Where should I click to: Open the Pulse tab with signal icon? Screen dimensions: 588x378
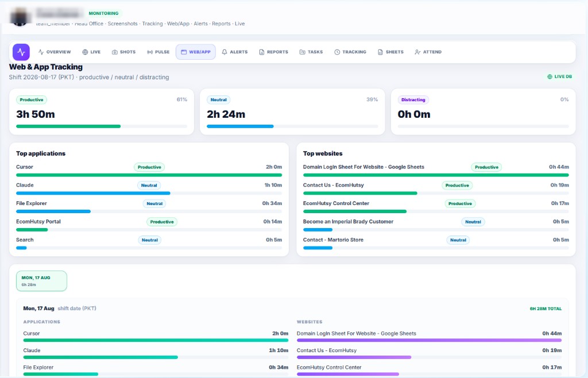click(x=158, y=52)
